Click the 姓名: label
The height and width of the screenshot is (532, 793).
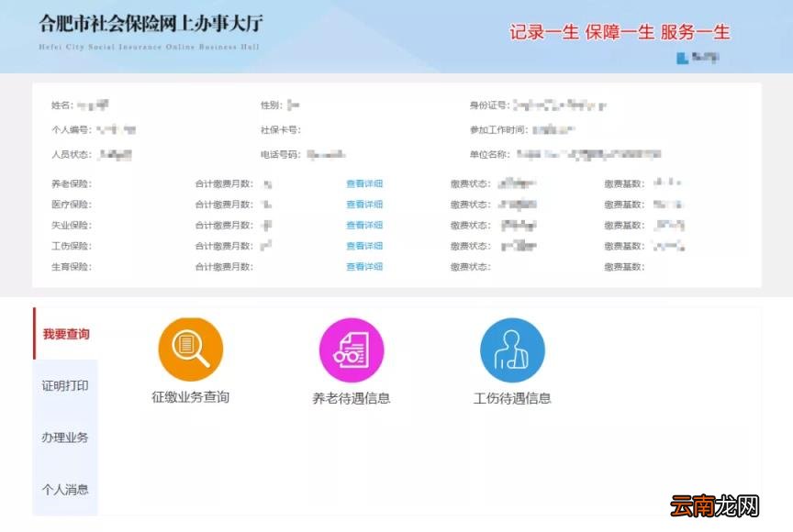62,105
